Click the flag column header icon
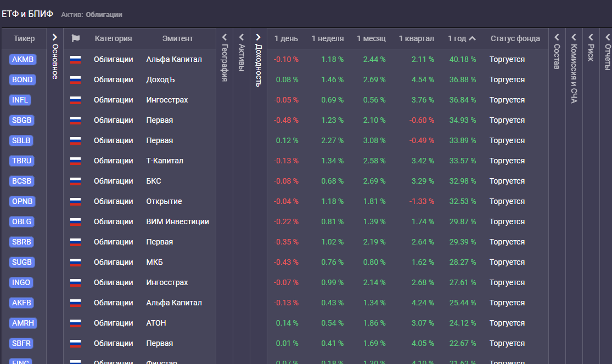Viewport: 612px width, 364px height. click(76, 38)
